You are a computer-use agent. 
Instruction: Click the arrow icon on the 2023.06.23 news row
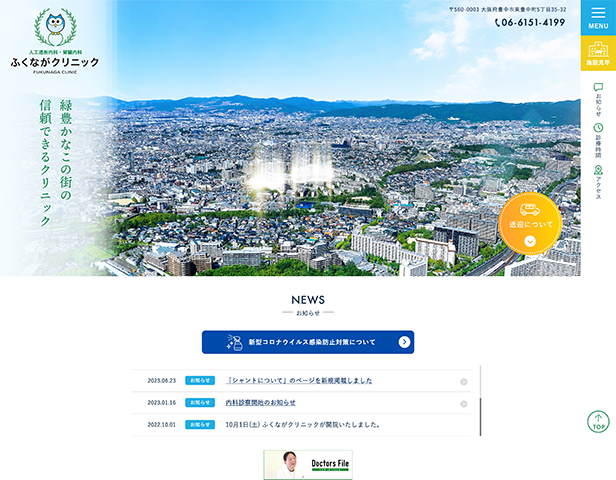pos(464,382)
